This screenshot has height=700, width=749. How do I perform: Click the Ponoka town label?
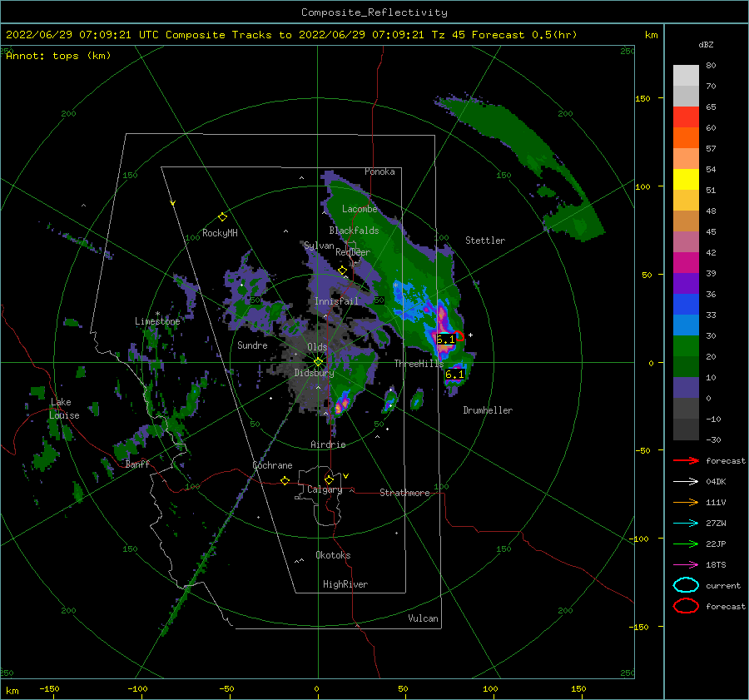point(379,171)
